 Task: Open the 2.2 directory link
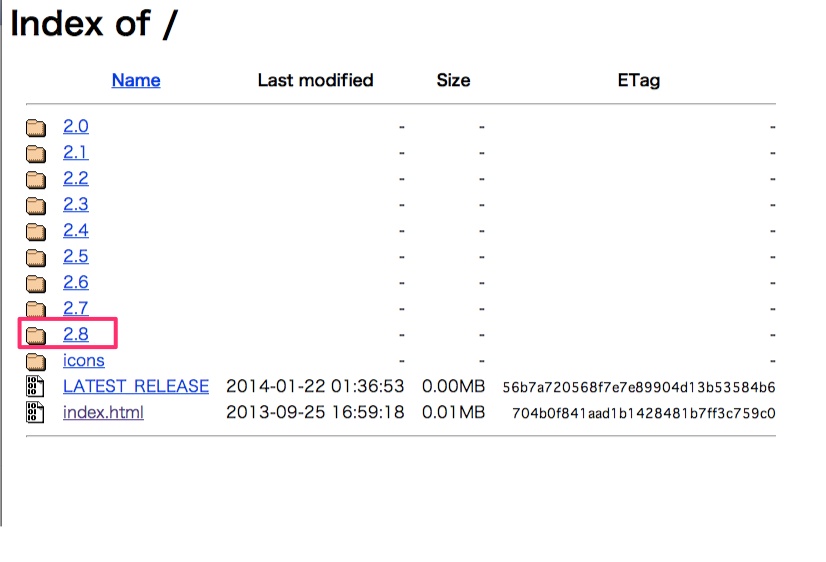pos(76,178)
